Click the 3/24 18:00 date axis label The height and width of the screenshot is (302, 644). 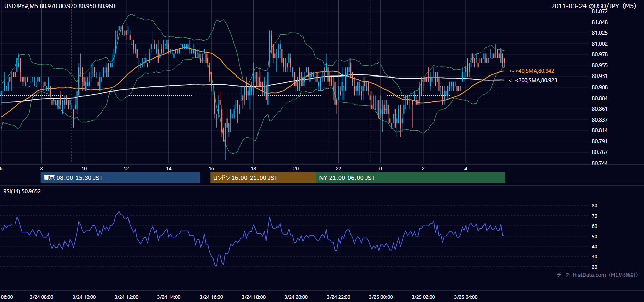[x=253, y=297]
